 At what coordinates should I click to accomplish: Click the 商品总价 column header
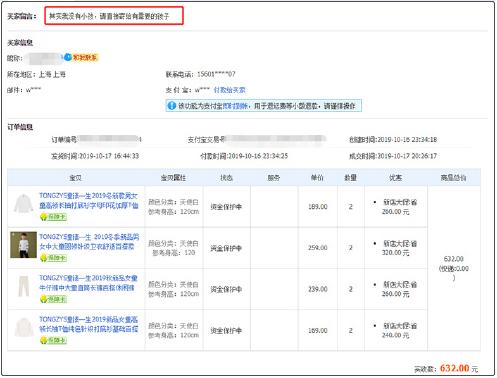click(453, 178)
